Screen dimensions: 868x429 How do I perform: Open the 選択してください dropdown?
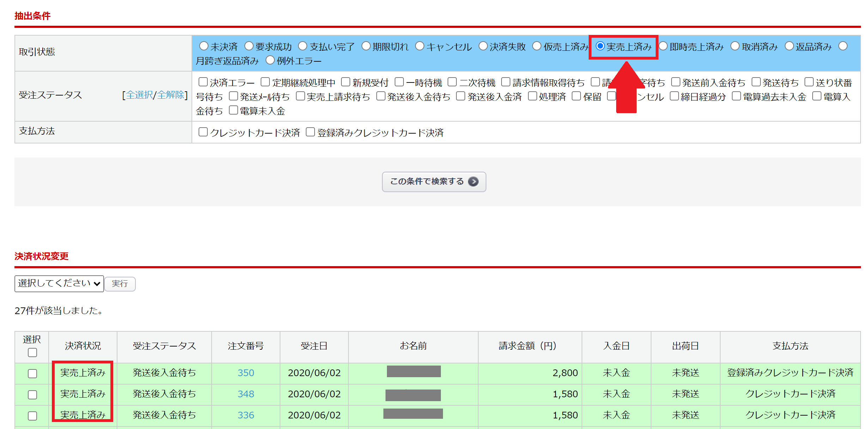[59, 283]
